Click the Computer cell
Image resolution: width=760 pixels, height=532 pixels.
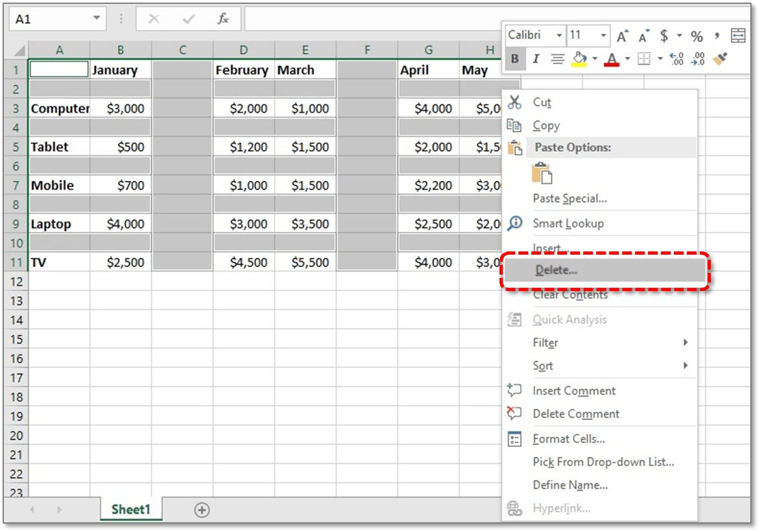[59, 108]
